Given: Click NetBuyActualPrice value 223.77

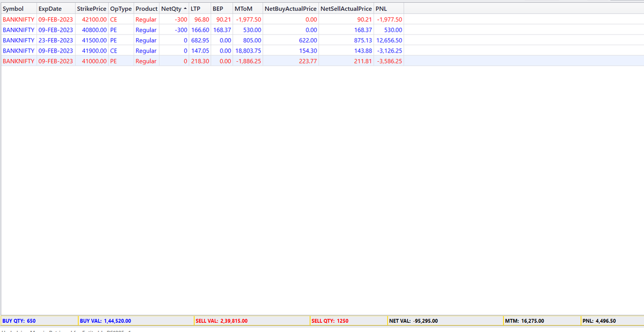Looking at the screenshot, I should click(x=308, y=61).
